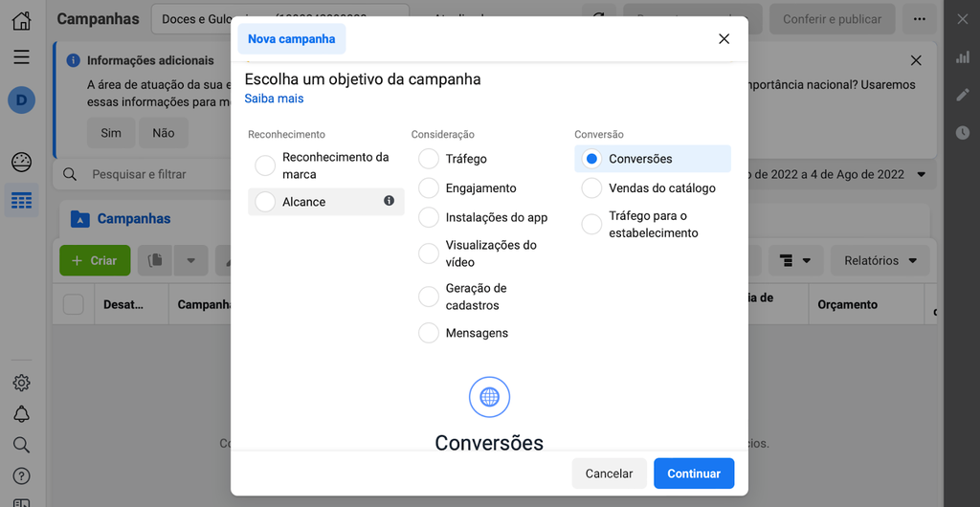Open the notifications bell icon
980x507 pixels.
[x=21, y=413]
